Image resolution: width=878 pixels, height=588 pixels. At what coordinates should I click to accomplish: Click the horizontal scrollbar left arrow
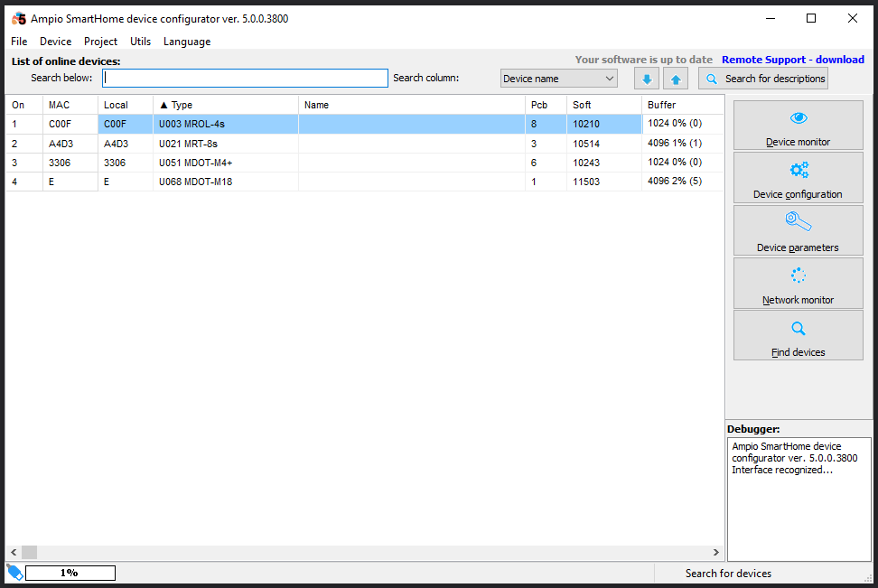point(14,552)
